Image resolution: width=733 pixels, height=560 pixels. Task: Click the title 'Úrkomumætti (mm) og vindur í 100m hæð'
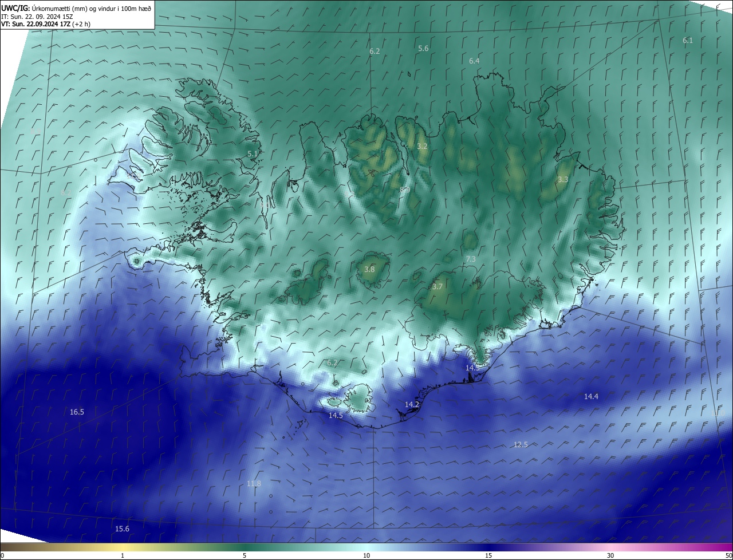92,7
